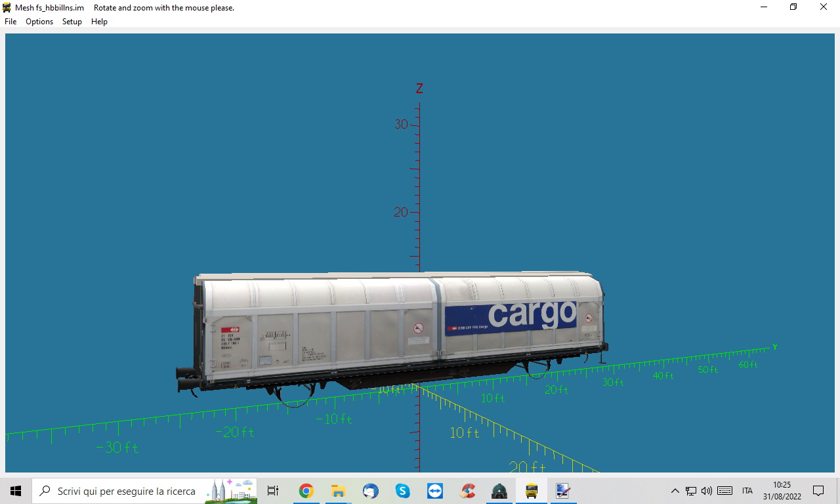Open the Help menu

click(99, 22)
